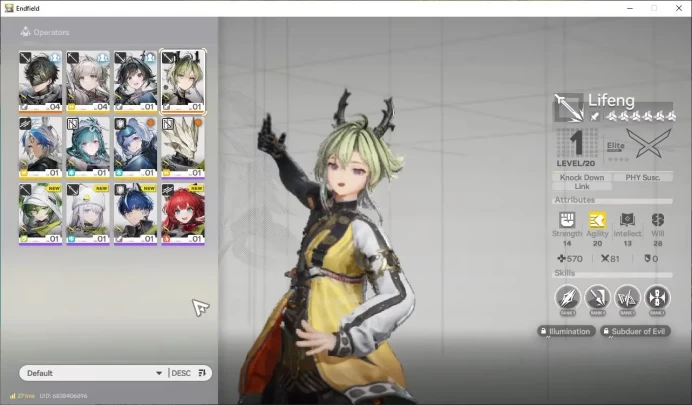This screenshot has height=405, width=692.
Task: Click the Strength fist icon
Action: [x=567, y=220]
